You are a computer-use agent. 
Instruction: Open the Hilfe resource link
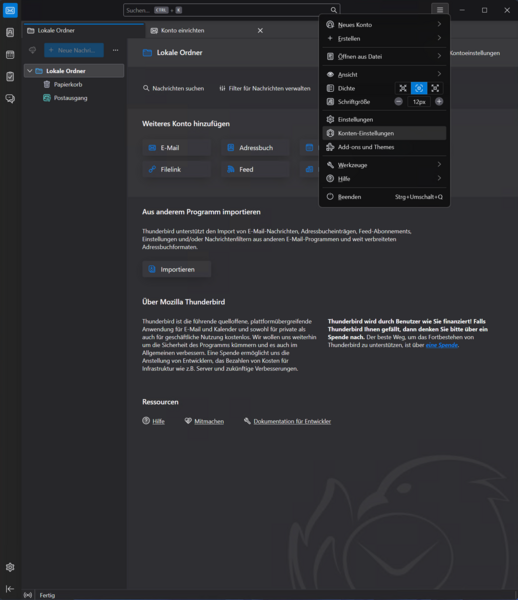(153, 421)
